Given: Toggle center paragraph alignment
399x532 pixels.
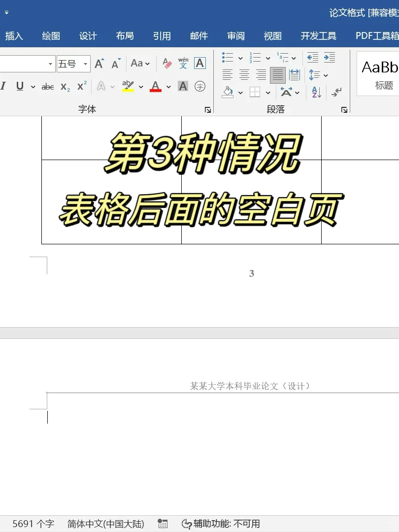Looking at the screenshot, I should coord(244,75).
